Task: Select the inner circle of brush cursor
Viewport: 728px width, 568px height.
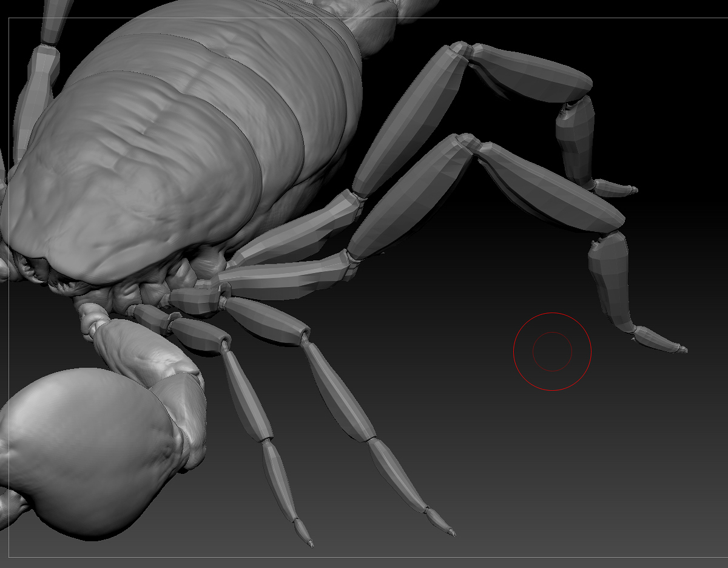Action: click(x=553, y=351)
